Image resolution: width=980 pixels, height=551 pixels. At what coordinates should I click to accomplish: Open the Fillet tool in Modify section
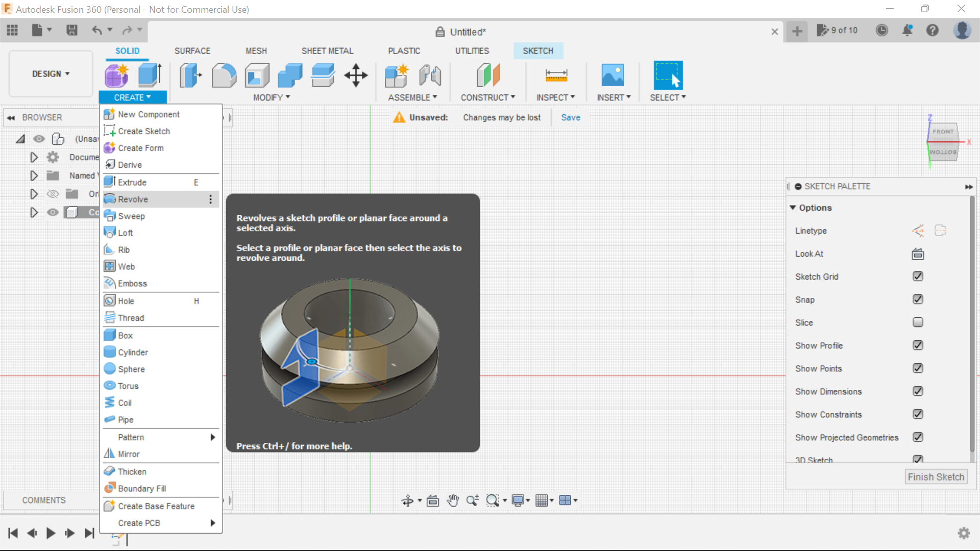coord(224,75)
